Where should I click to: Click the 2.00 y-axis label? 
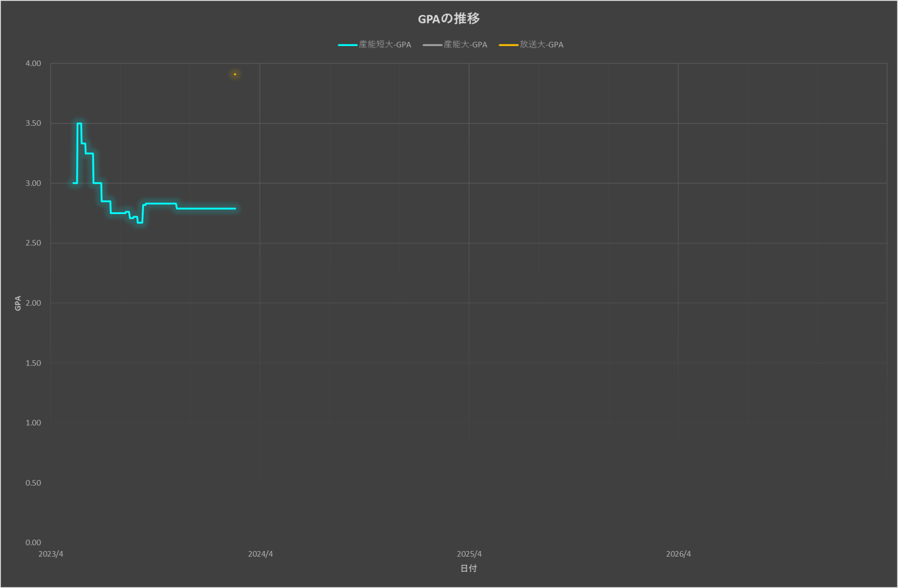tap(33, 303)
